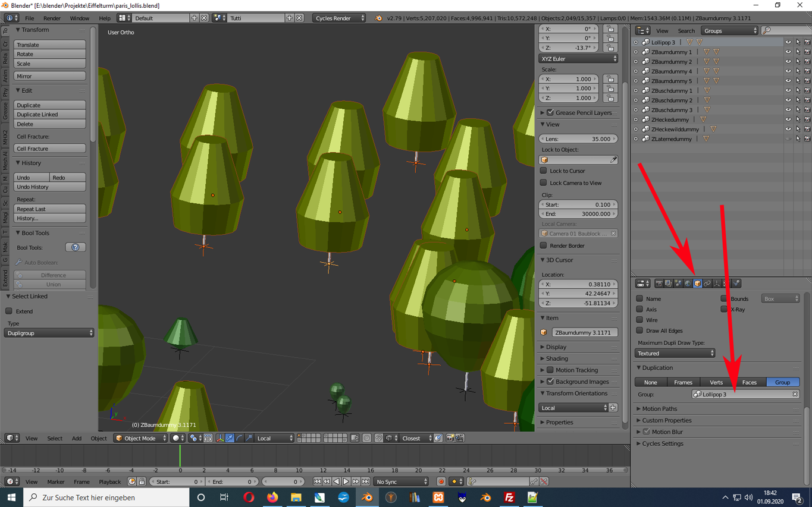The width and height of the screenshot is (812, 507).
Task: Click eyedropper in Lock to Object field
Action: 613,160
